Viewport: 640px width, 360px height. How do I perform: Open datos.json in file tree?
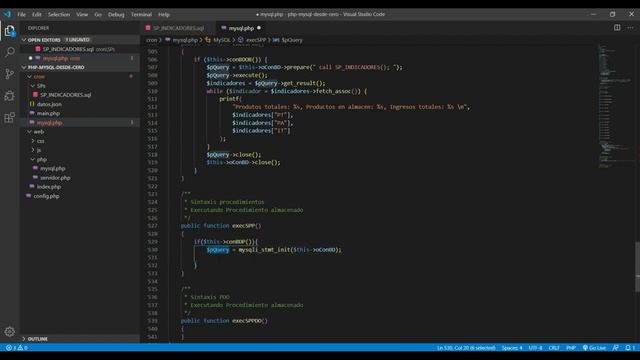tap(49, 104)
